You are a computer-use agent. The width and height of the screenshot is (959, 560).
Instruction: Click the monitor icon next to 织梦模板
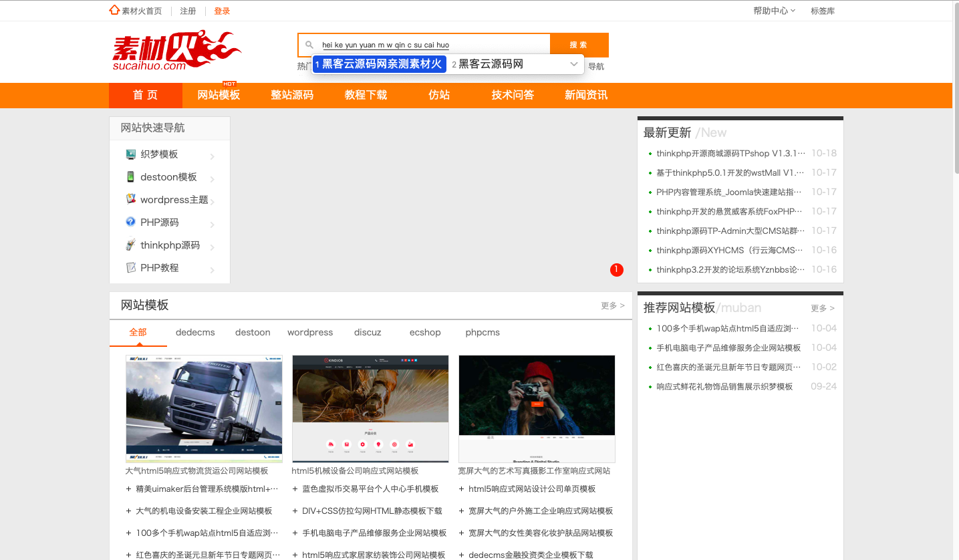click(131, 154)
